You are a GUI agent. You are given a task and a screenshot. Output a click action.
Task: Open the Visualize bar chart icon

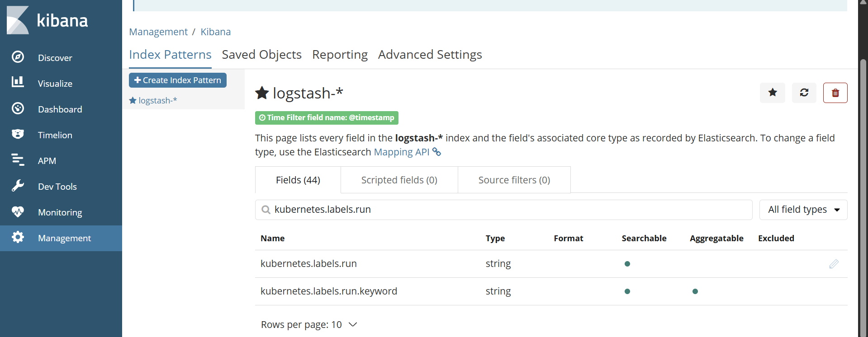coord(18,82)
